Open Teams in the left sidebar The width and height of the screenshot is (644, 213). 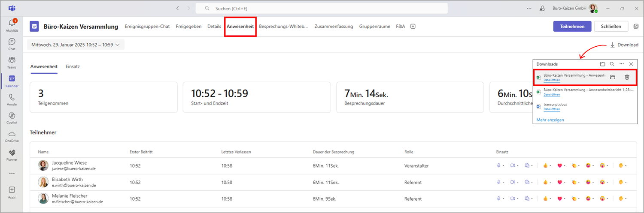[x=12, y=63]
